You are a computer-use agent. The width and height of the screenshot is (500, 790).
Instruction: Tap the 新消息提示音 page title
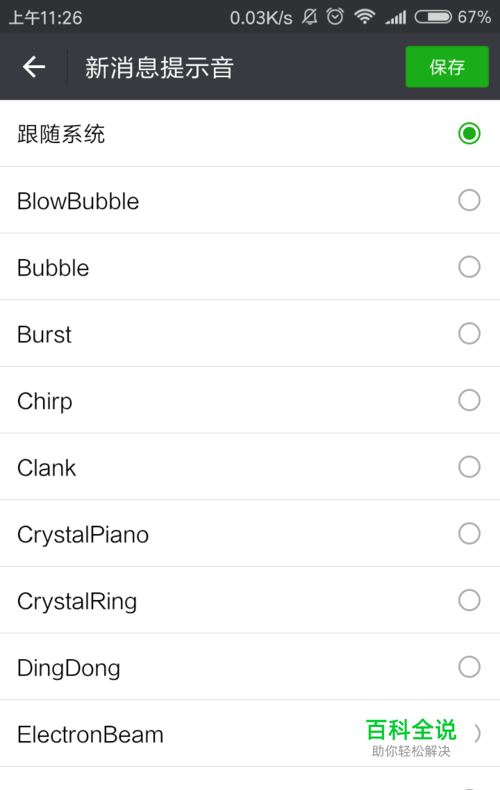click(159, 68)
